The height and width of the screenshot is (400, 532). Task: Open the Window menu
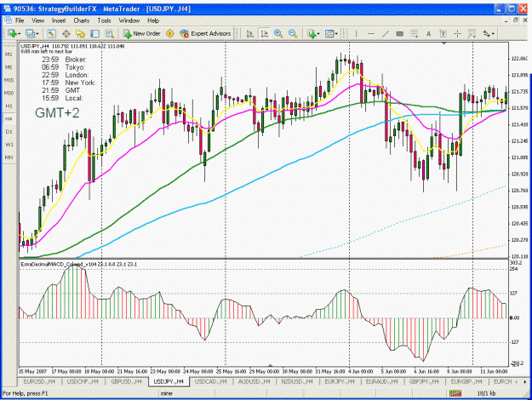[x=129, y=20]
